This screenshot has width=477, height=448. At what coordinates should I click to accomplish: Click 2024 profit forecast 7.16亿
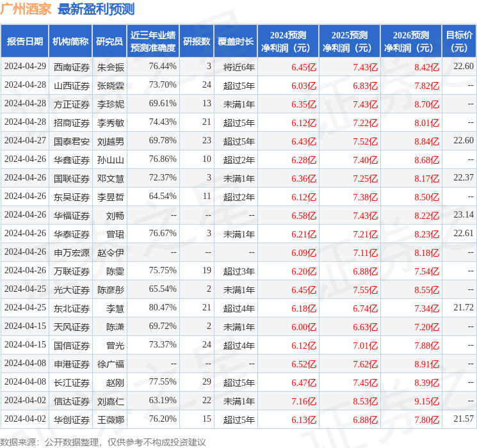click(x=304, y=401)
